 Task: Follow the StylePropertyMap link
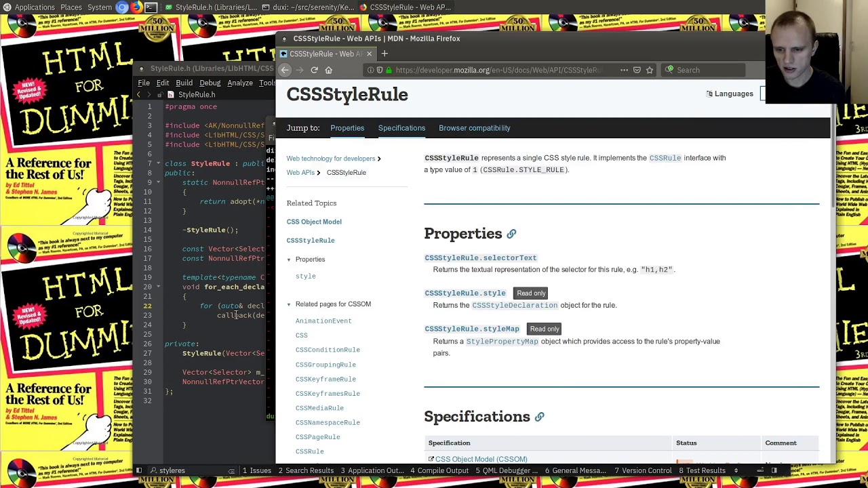point(502,342)
